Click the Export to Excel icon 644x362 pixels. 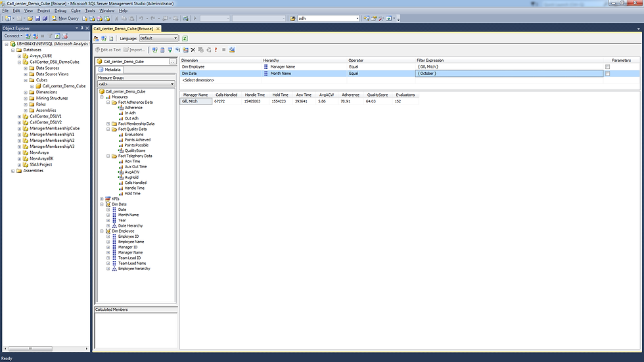pyautogui.click(x=185, y=38)
